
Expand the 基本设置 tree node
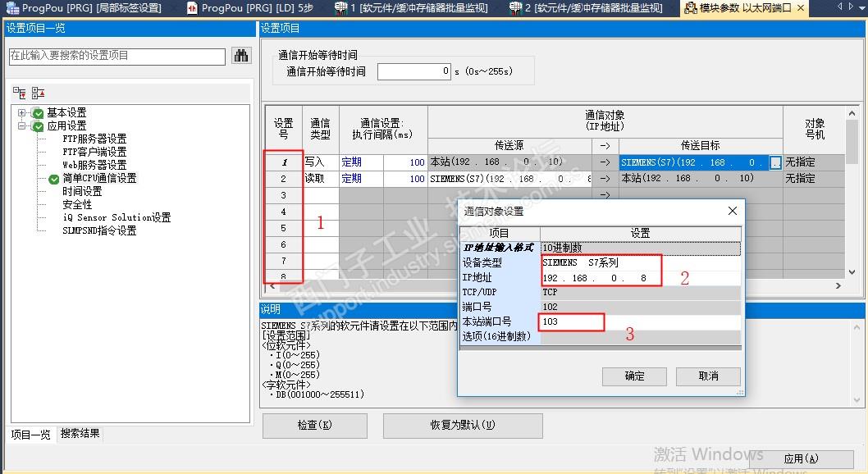21,113
